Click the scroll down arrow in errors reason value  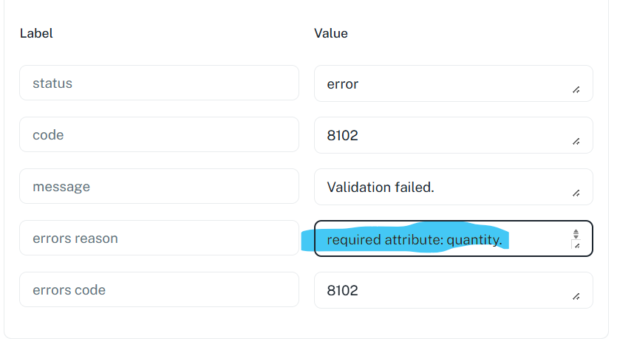[576, 237]
